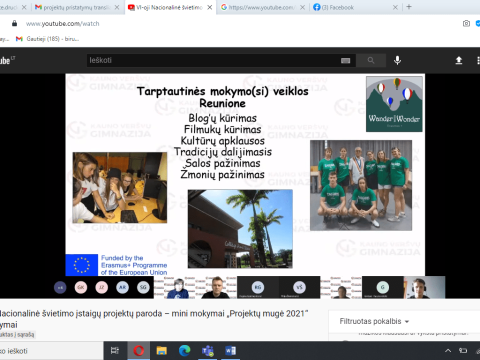
Task: Close the Google youtube.com tab
Action: (x=302, y=7)
